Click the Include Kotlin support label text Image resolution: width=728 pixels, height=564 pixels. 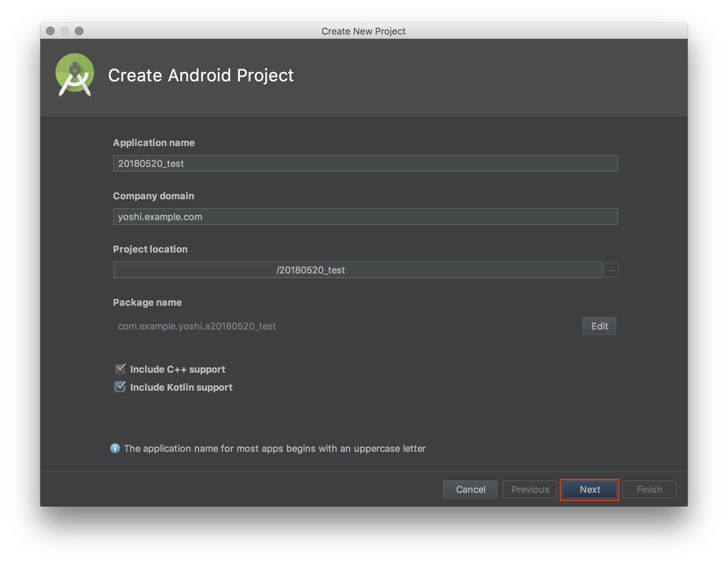[181, 387]
